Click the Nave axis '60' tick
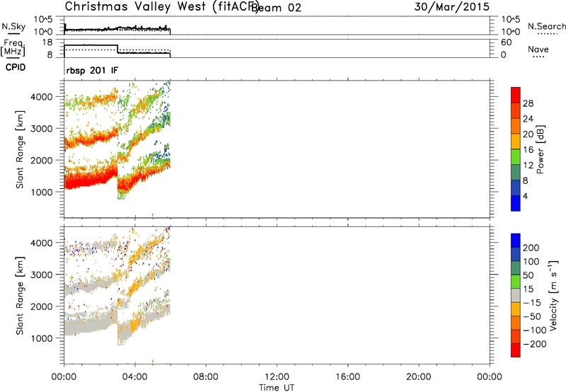This screenshot has height=392, width=566. click(x=506, y=42)
